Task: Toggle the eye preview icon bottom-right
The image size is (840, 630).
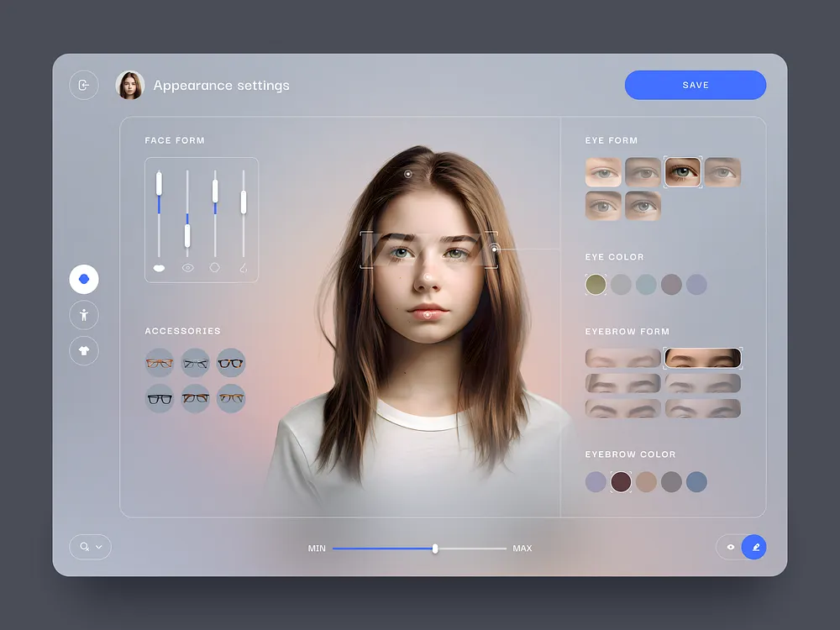Action: (x=729, y=547)
